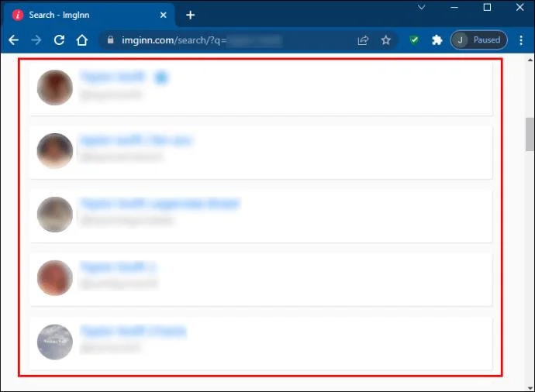535x392 pixels.
Task: Open the tab search dropdown chevron
Action: (x=422, y=7)
